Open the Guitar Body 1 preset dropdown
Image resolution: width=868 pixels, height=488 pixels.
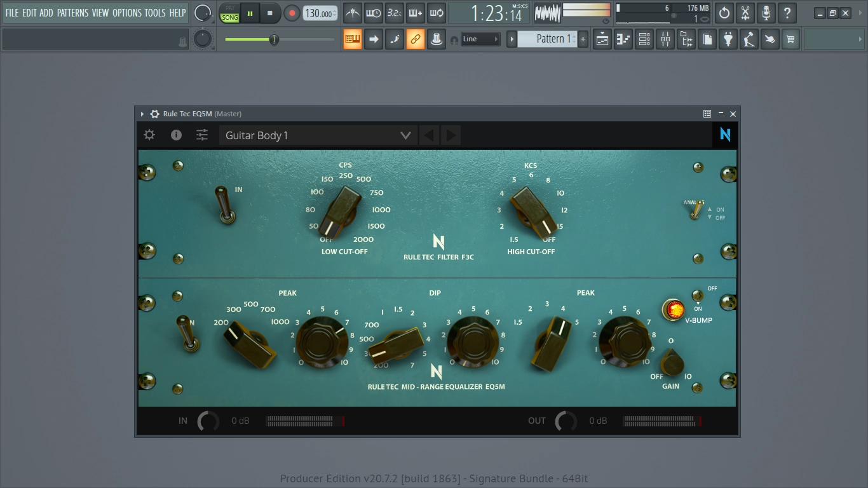318,135
